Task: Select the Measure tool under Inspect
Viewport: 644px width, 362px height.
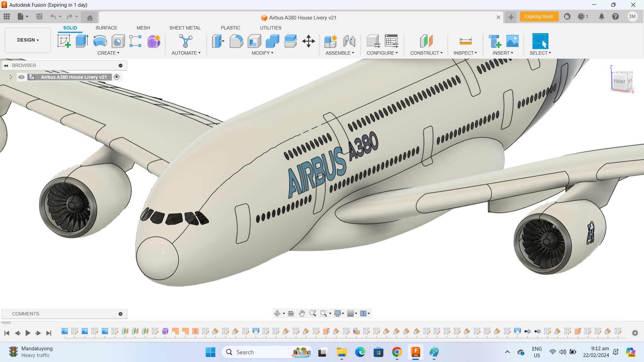Action: click(x=466, y=41)
